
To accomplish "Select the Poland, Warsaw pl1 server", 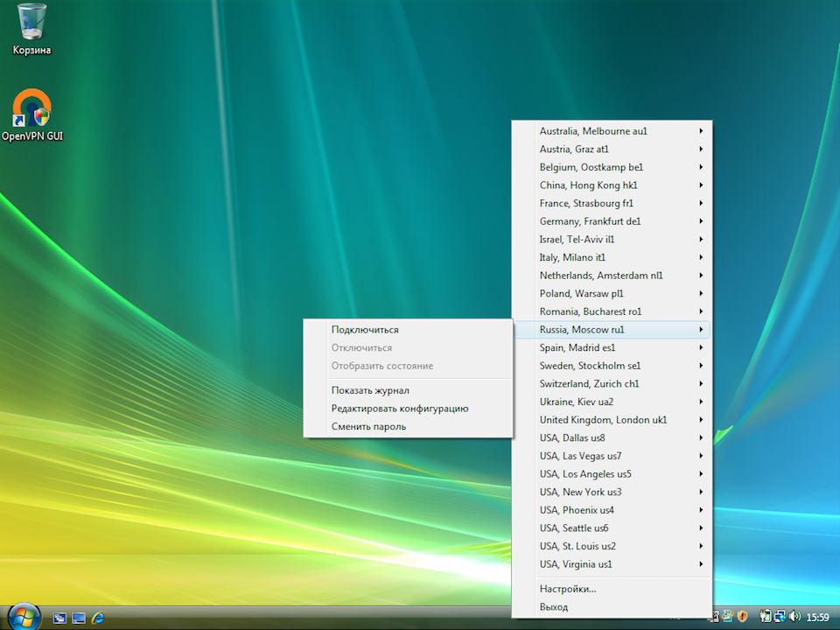I will click(612, 294).
